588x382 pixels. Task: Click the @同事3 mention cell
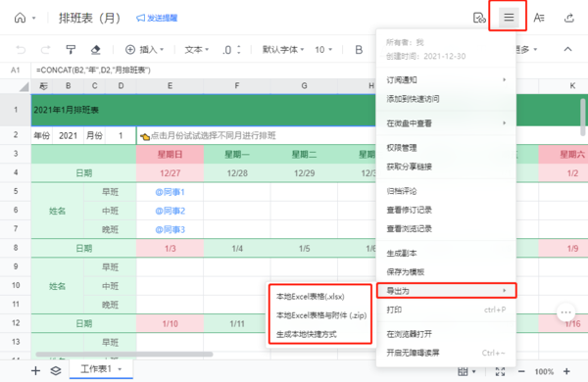[x=170, y=229]
